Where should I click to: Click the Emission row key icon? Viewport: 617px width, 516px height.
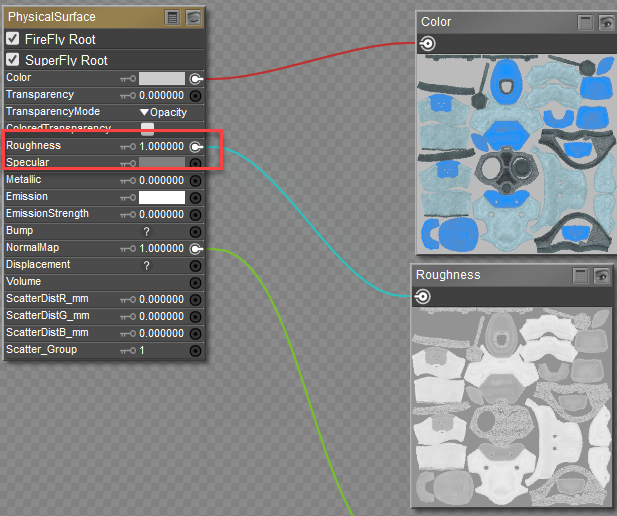128,198
